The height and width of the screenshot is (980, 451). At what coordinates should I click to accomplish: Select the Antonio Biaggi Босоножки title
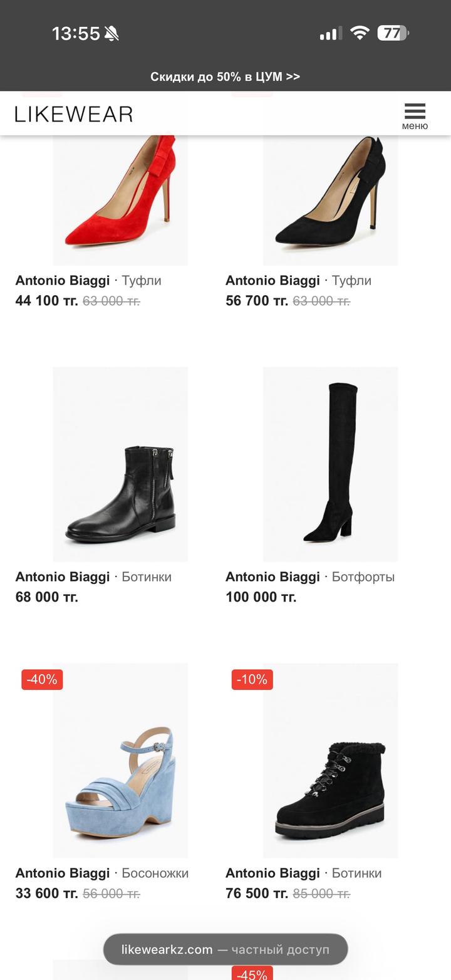click(x=101, y=873)
